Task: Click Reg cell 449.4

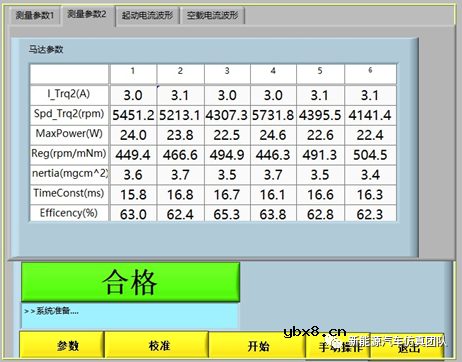Action: click(x=133, y=155)
